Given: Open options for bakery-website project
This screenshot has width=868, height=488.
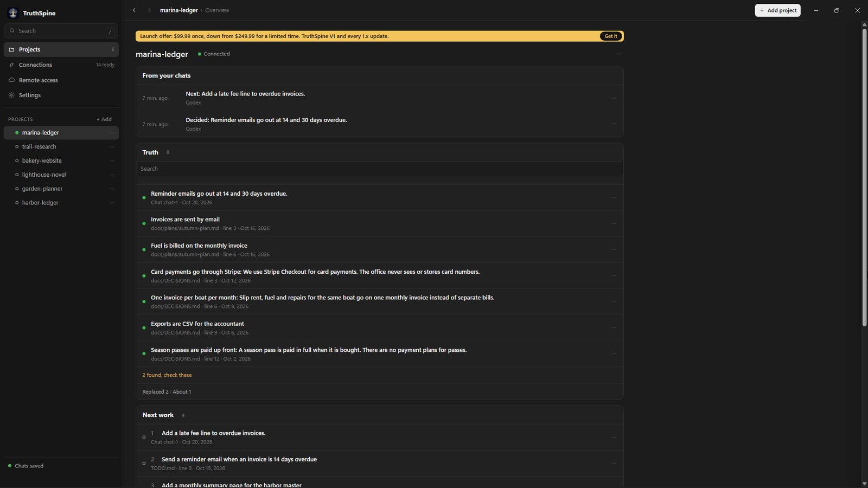Looking at the screenshot, I should 112,161.
